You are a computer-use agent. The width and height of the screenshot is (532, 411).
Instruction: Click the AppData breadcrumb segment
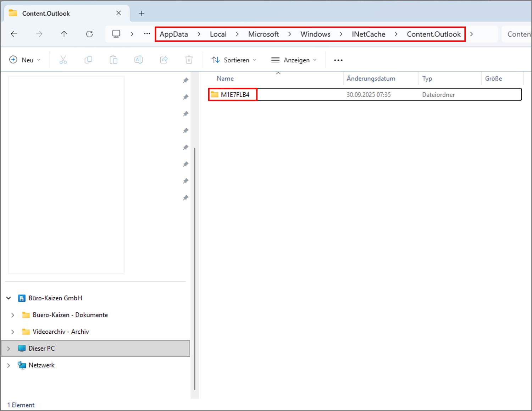[173, 34]
